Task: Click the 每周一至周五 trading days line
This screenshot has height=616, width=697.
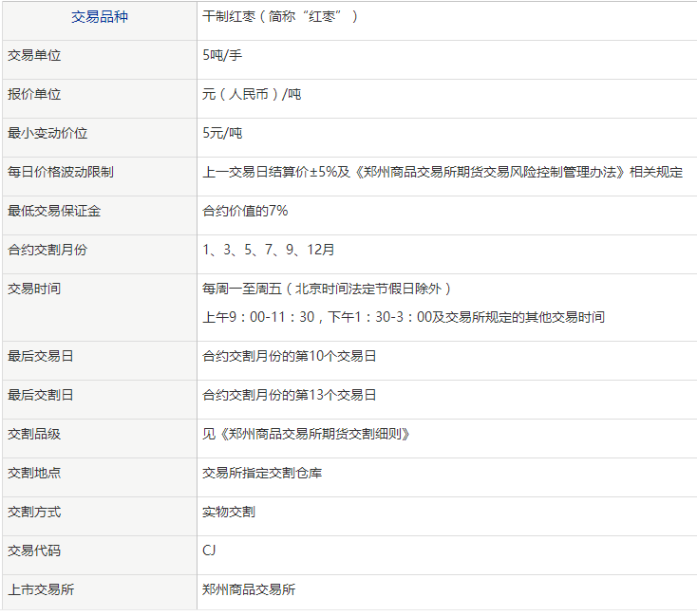Action: pyautogui.click(x=327, y=289)
